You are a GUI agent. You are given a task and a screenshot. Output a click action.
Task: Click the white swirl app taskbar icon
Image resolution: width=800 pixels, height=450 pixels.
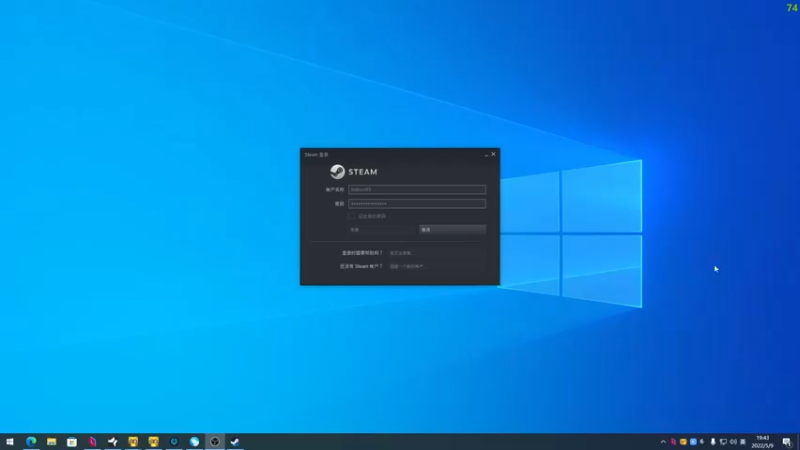tap(113, 442)
